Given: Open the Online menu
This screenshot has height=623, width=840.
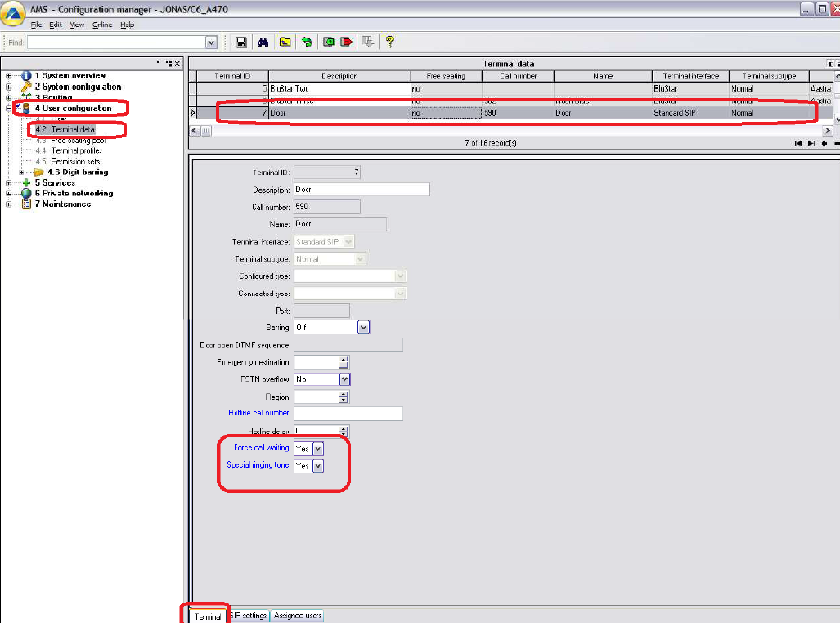Looking at the screenshot, I should (102, 25).
